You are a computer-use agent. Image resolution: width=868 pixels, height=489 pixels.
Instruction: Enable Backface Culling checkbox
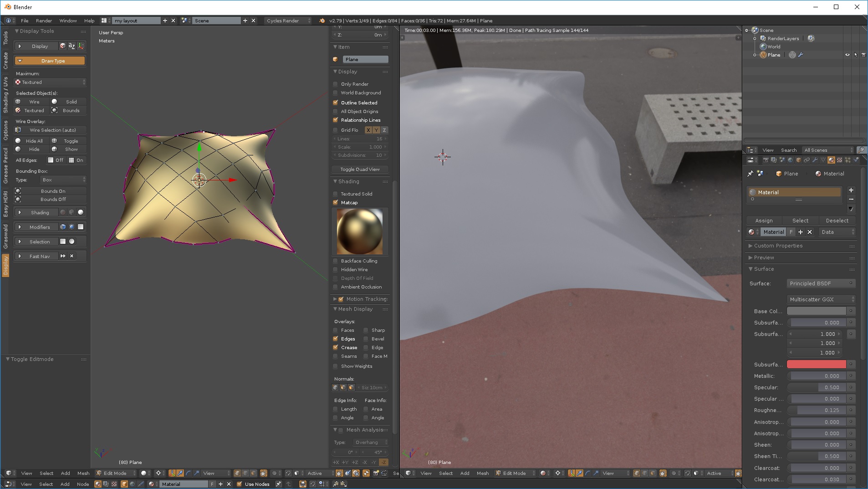point(336,261)
